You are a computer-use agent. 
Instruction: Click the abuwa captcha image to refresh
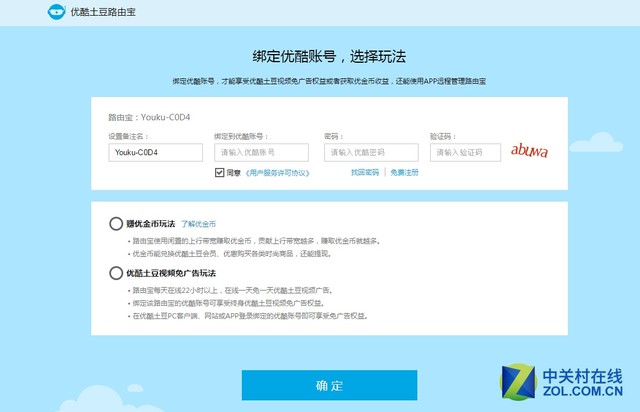[529, 151]
